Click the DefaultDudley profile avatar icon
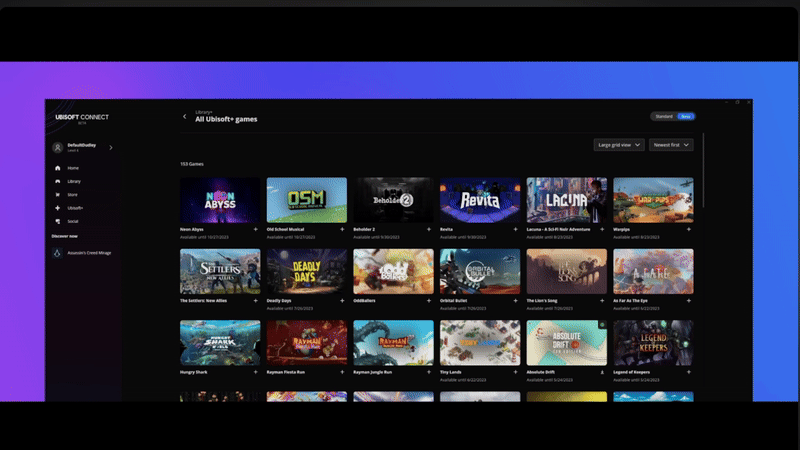This screenshot has width=800, height=450. click(x=58, y=147)
